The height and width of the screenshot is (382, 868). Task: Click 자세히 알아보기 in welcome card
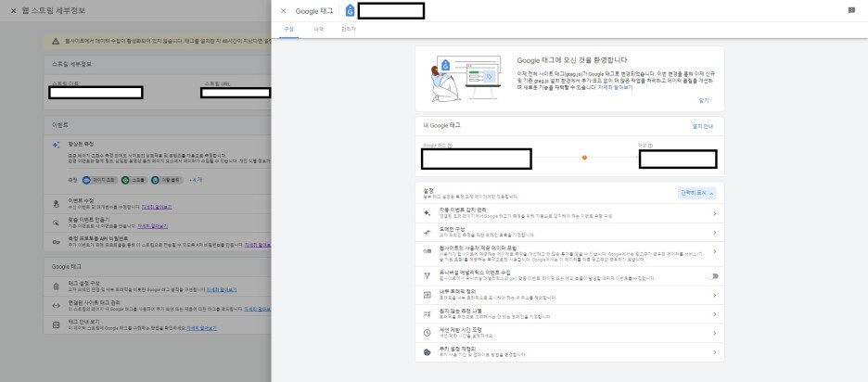pyautogui.click(x=615, y=87)
